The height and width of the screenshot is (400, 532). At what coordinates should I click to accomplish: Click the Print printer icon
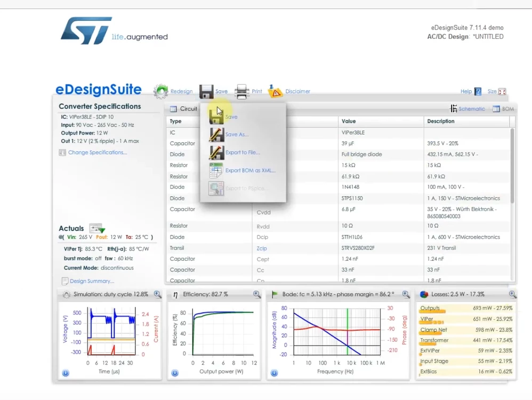241,91
